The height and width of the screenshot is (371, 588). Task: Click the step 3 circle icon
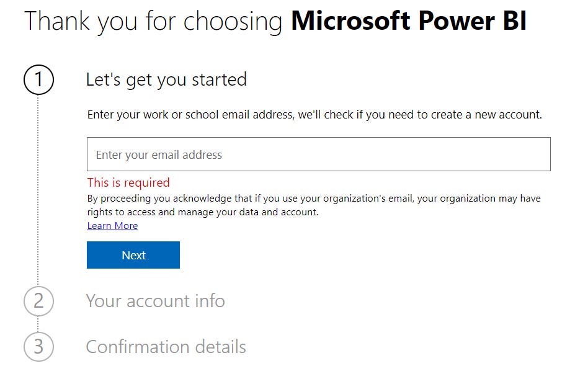point(39,347)
